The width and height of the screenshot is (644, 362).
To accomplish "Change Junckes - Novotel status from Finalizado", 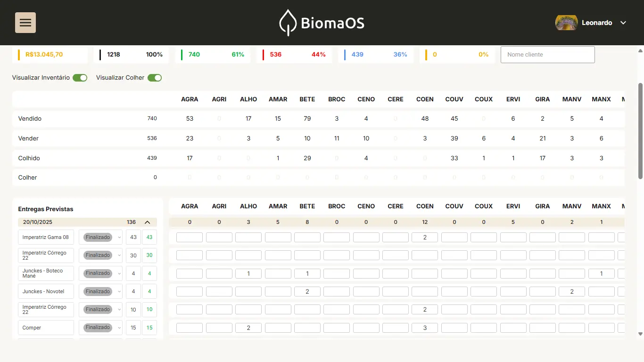I will [x=100, y=291].
